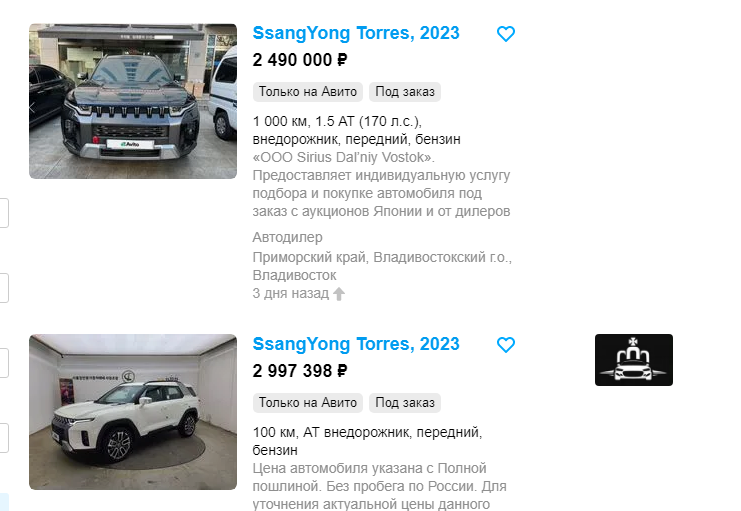Click the 2 490 000 ₽ price
The width and height of the screenshot is (741, 511).
point(300,60)
